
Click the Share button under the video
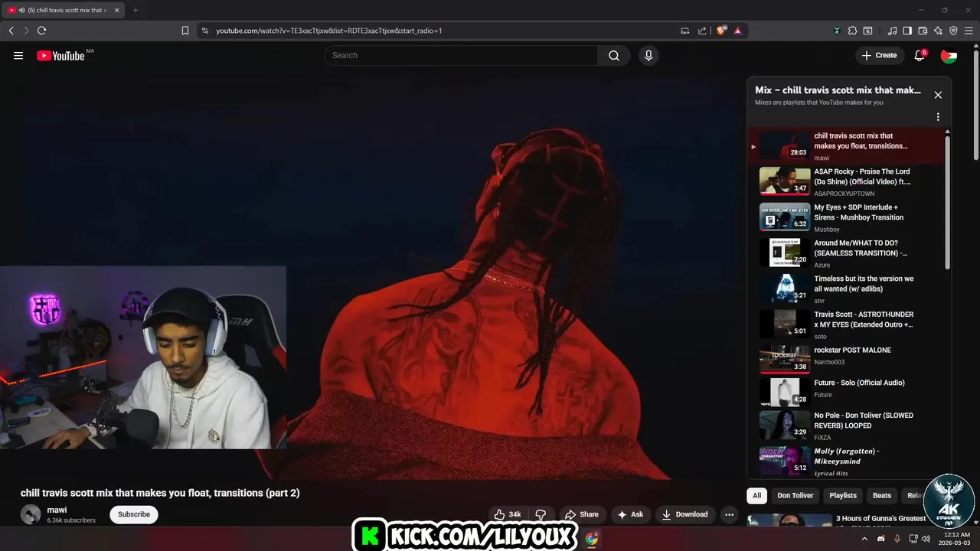(582, 514)
